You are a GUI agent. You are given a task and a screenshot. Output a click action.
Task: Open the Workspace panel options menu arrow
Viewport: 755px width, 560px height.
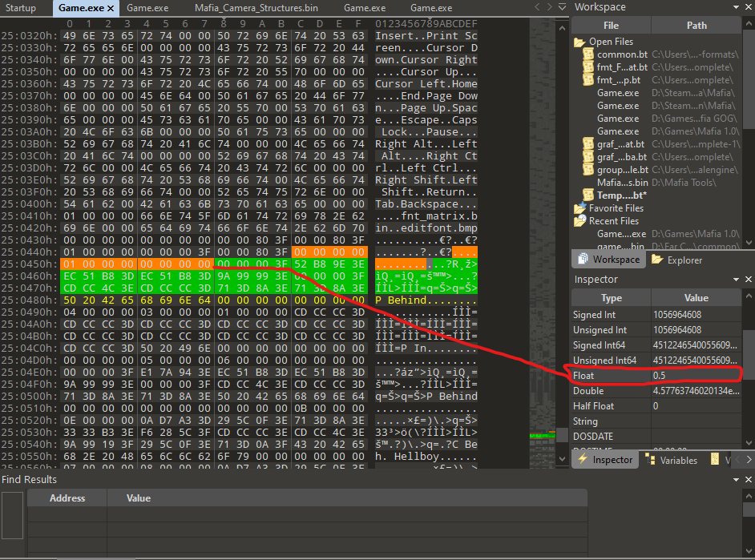click(x=737, y=7)
